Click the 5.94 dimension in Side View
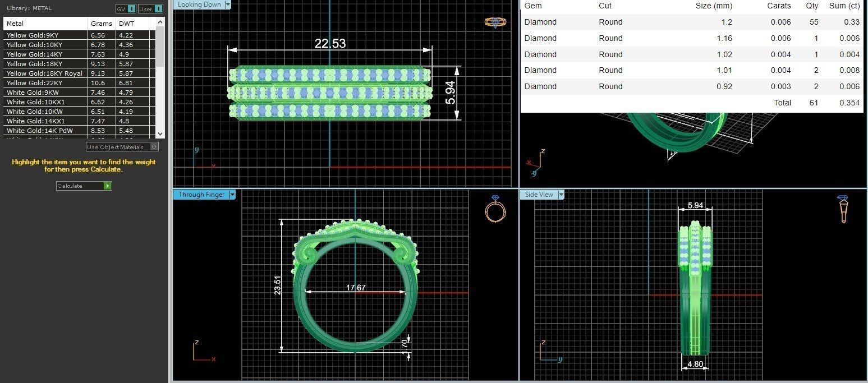 [x=695, y=205]
